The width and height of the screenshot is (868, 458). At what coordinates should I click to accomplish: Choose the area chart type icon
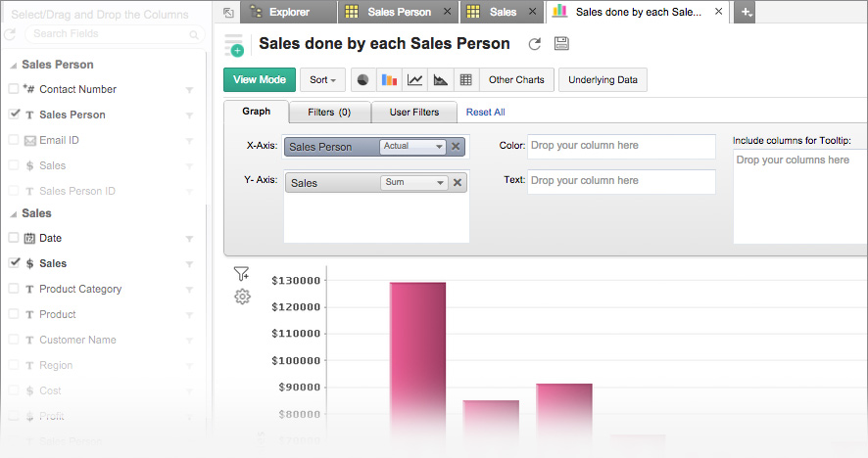click(x=441, y=80)
